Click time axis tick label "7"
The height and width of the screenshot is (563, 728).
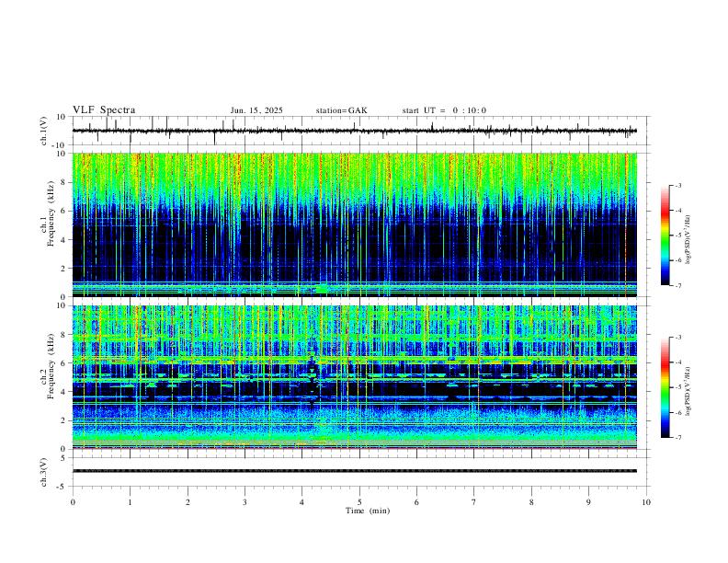click(x=474, y=502)
